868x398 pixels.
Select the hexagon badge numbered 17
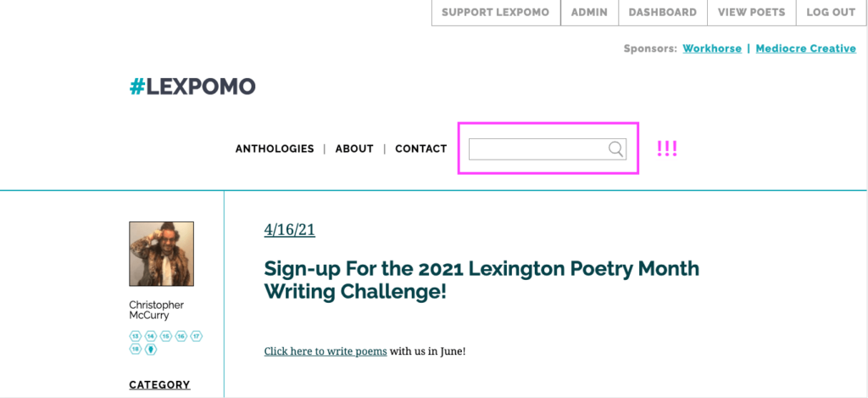click(x=197, y=336)
